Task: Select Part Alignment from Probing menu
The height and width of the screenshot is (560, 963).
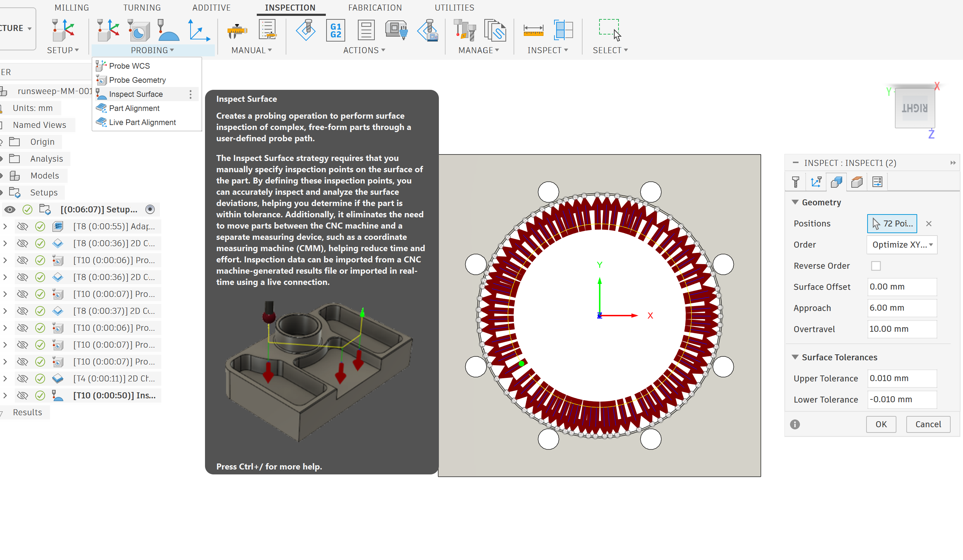Action: [147, 108]
